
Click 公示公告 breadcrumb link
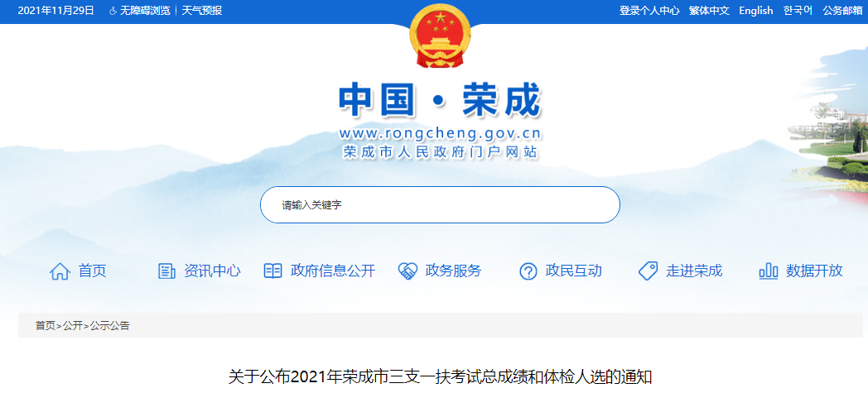tap(109, 325)
